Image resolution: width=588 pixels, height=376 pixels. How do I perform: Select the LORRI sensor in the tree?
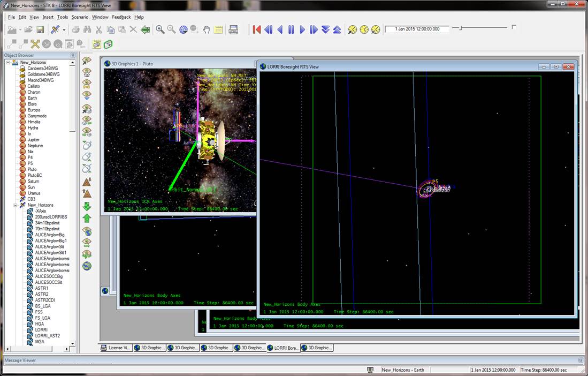pyautogui.click(x=41, y=330)
